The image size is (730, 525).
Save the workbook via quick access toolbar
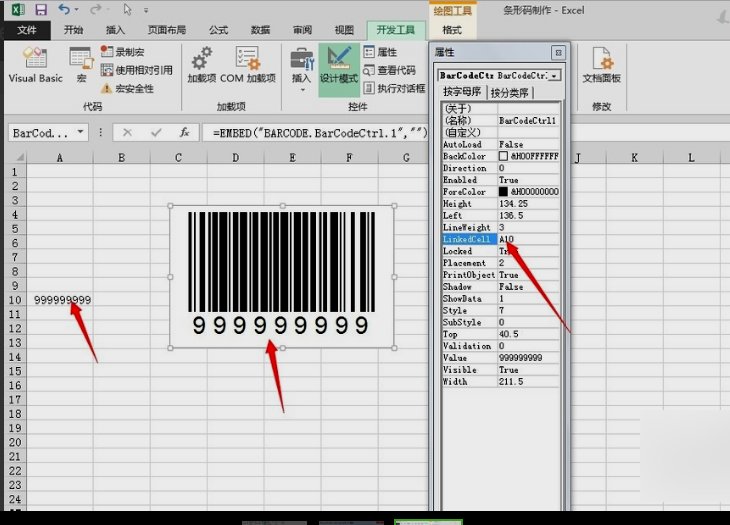click(x=41, y=9)
